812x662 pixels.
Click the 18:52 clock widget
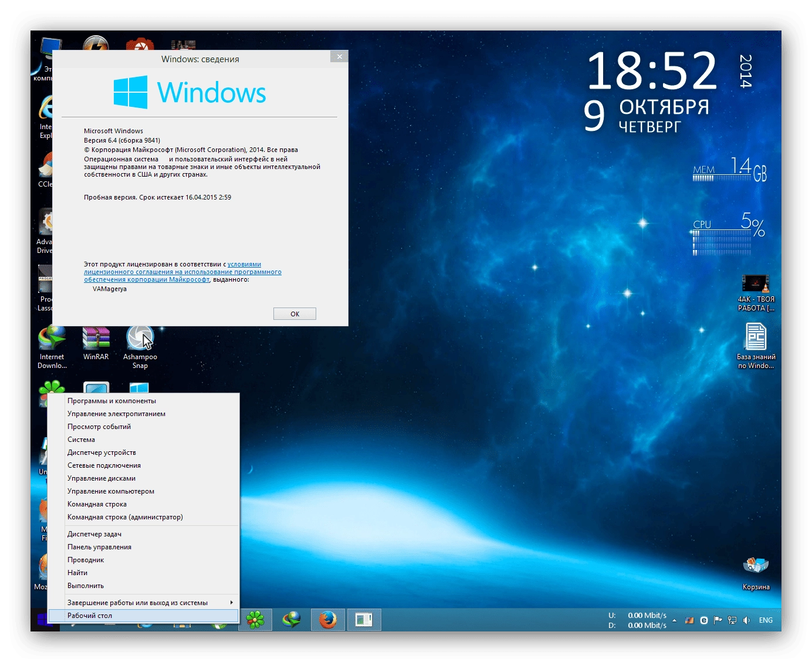coord(651,71)
